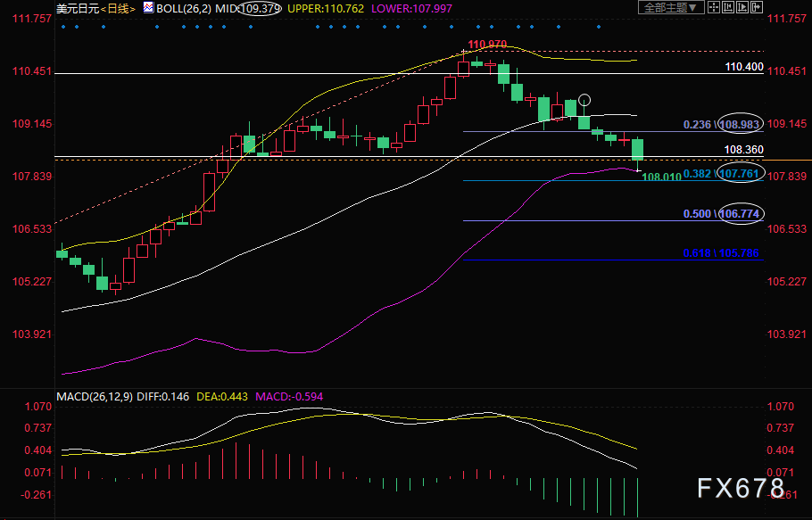The height and width of the screenshot is (520, 812).
Task: Click the 110.970 high price label
Action: (x=487, y=45)
